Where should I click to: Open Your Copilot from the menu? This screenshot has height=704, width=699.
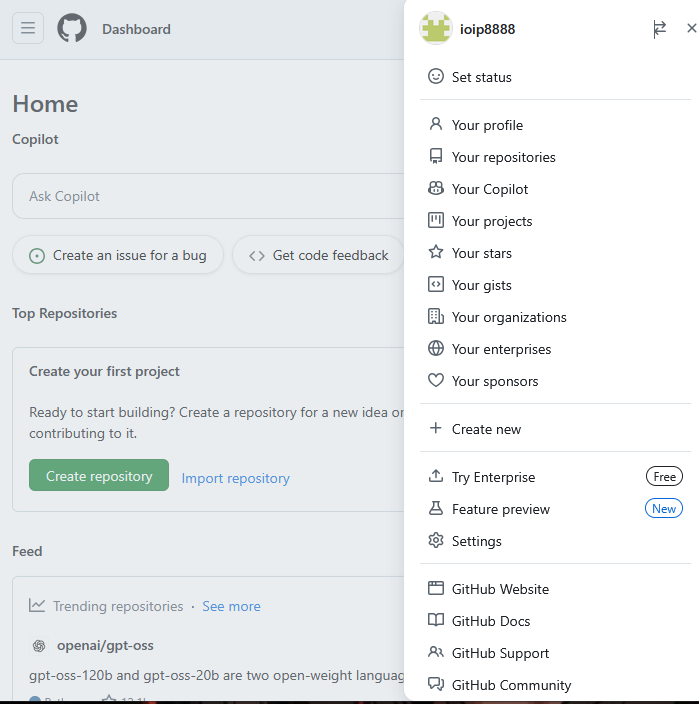coord(489,189)
